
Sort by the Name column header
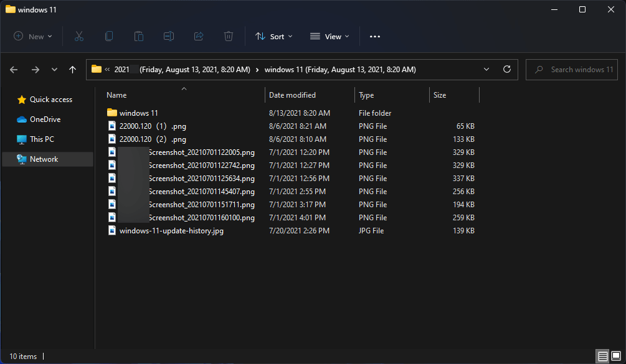[x=116, y=95]
